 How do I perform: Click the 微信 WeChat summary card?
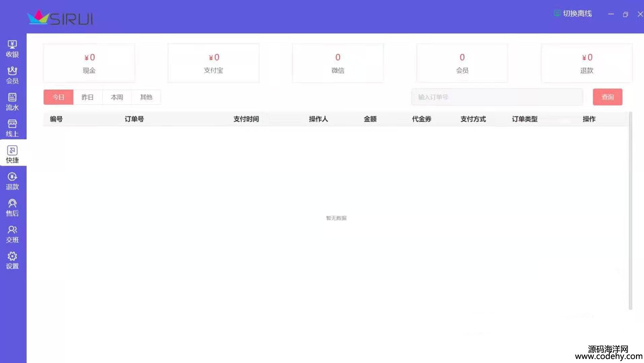338,63
